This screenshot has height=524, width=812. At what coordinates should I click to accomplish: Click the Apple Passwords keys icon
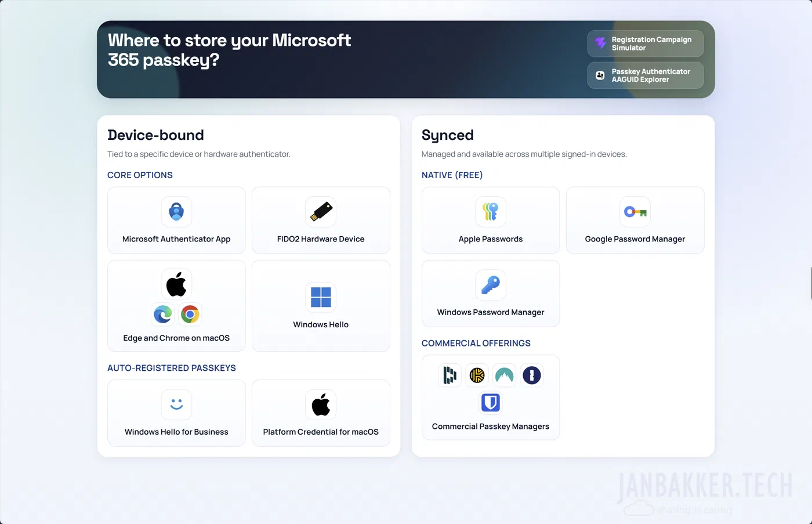click(491, 212)
